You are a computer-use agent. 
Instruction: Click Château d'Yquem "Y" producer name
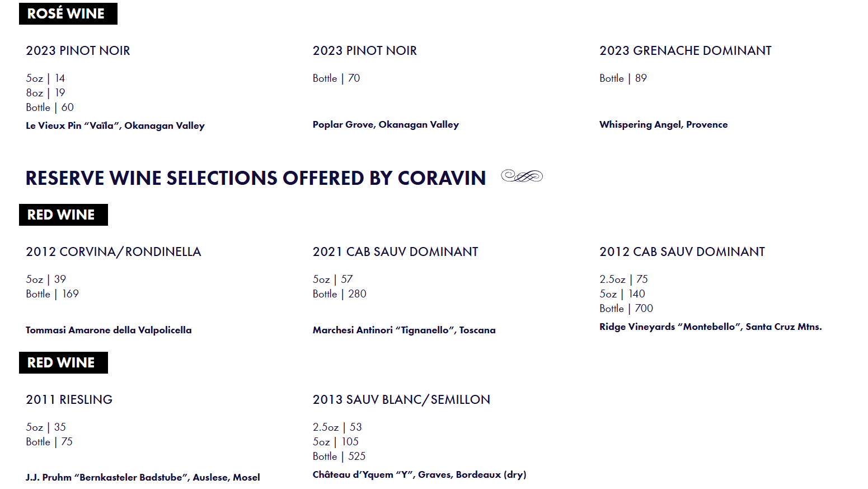419,475
